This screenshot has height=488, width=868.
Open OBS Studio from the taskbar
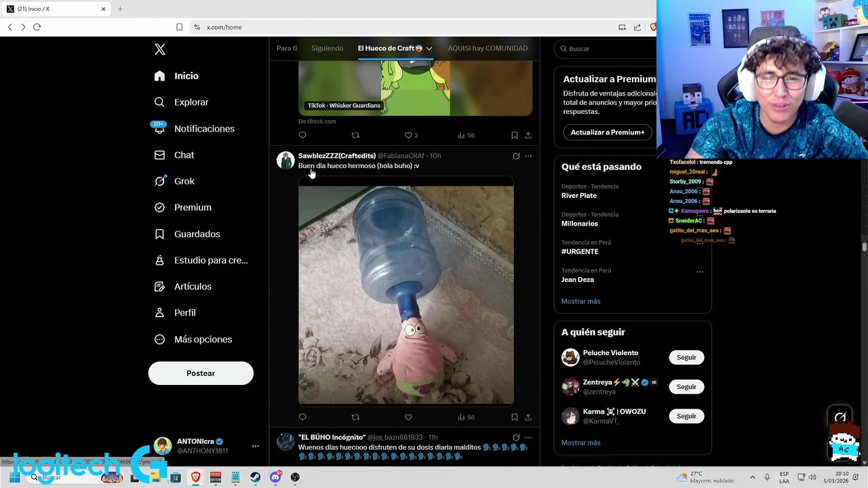tap(295, 477)
